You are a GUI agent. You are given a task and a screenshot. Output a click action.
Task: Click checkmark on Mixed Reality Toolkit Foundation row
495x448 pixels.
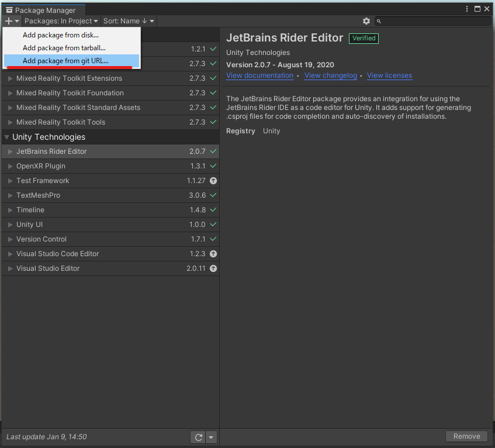click(213, 93)
